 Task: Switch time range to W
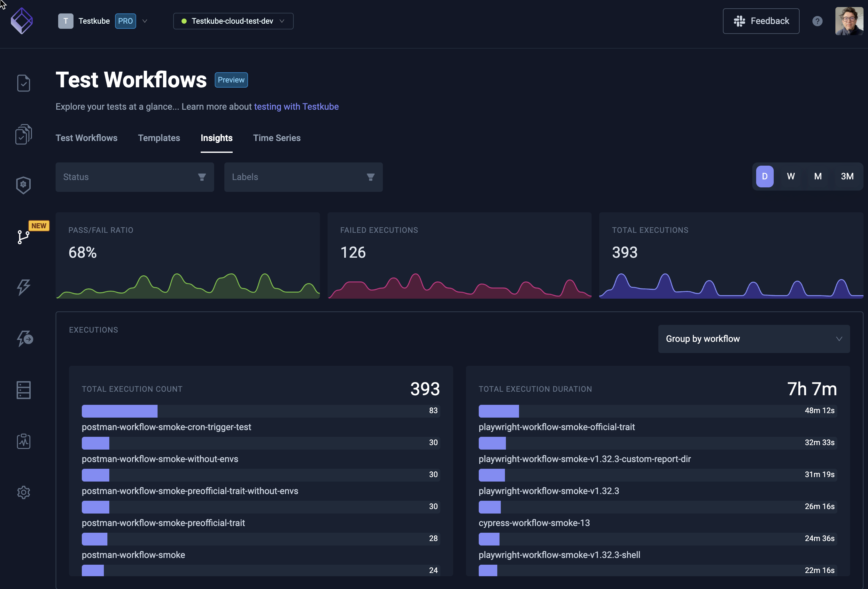791,177
